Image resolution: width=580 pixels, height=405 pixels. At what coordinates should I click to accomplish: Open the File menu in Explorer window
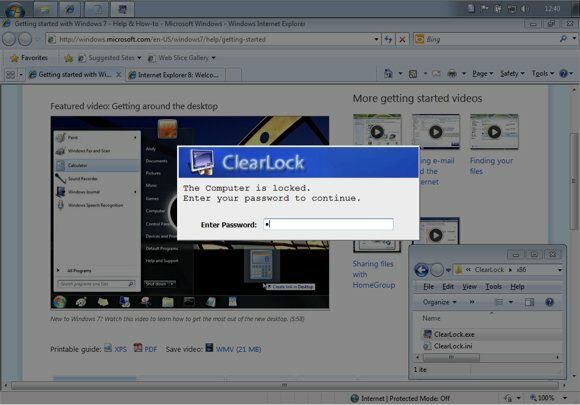[x=428, y=287]
